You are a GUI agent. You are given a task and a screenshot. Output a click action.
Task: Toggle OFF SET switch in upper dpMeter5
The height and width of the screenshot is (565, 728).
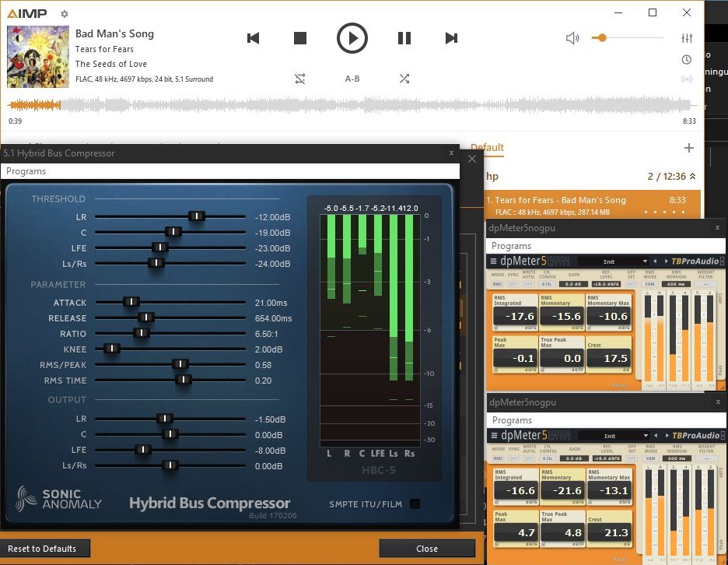(x=632, y=284)
